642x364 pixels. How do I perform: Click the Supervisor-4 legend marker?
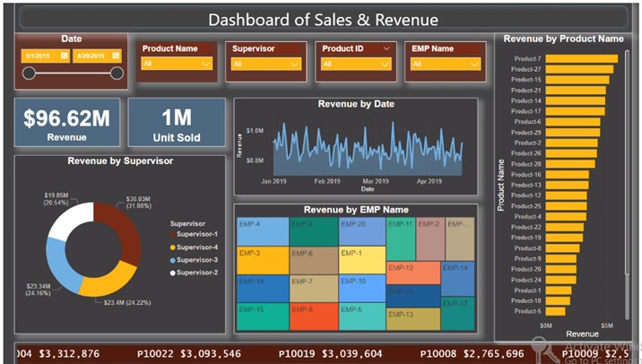(x=172, y=247)
